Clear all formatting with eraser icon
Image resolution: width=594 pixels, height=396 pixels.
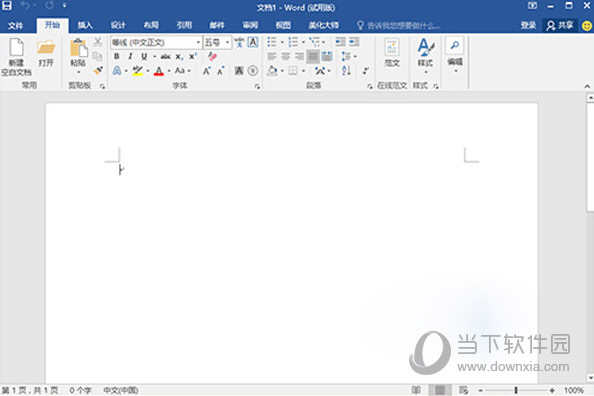pos(213,56)
